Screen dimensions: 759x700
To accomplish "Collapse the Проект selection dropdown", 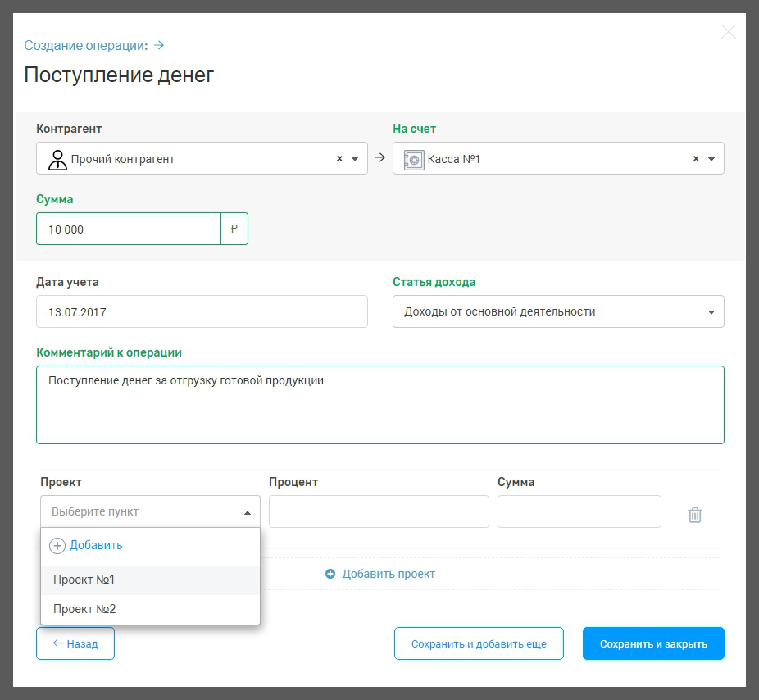I will coord(247,512).
